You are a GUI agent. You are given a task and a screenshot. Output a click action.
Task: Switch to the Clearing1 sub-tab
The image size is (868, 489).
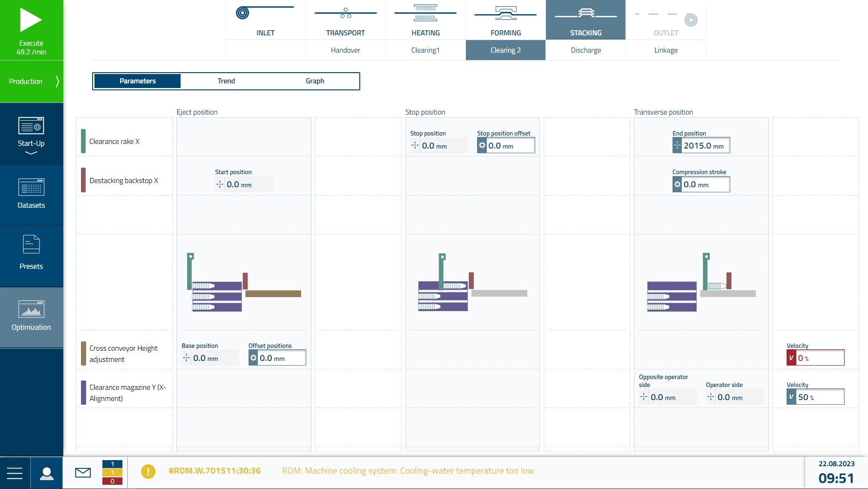coord(425,50)
